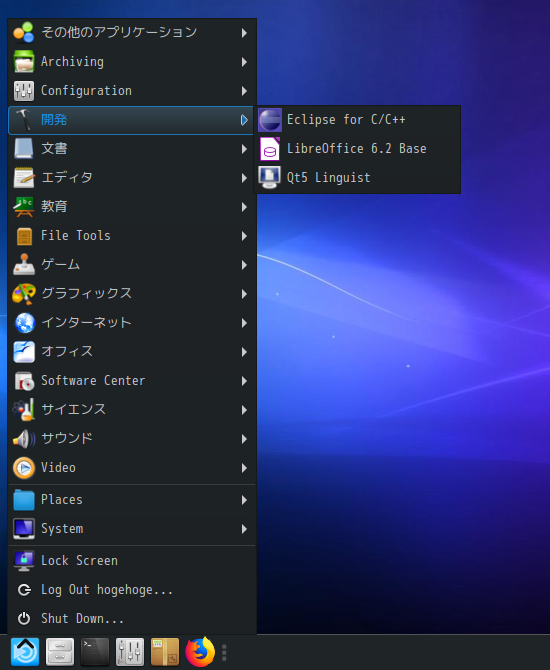
Task: Open LibreOffice 6.2 Base icon
Action: 270,149
